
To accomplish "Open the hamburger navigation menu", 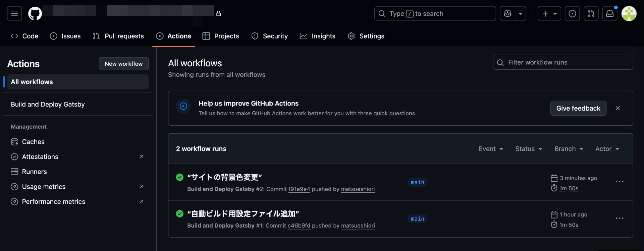I will [x=14, y=14].
